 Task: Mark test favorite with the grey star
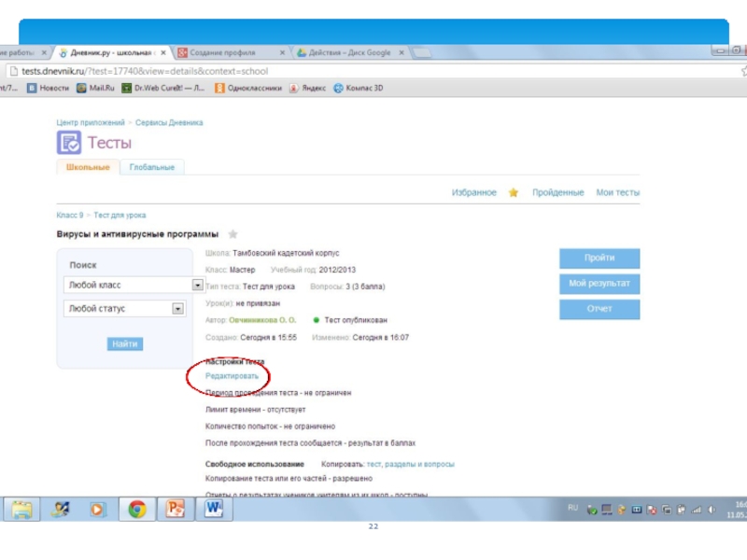pyautogui.click(x=233, y=234)
